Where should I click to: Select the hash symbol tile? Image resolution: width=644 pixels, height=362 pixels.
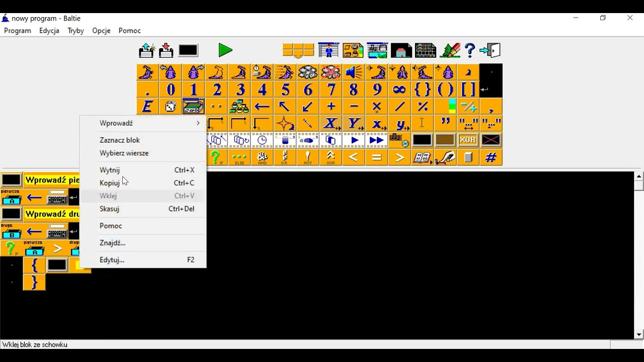click(x=491, y=157)
